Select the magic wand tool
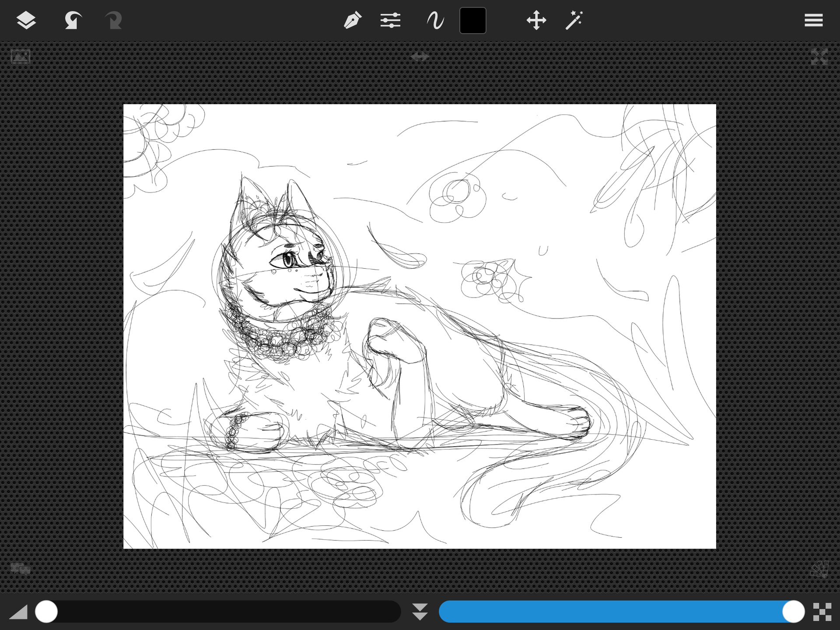The width and height of the screenshot is (840, 630). [x=574, y=20]
